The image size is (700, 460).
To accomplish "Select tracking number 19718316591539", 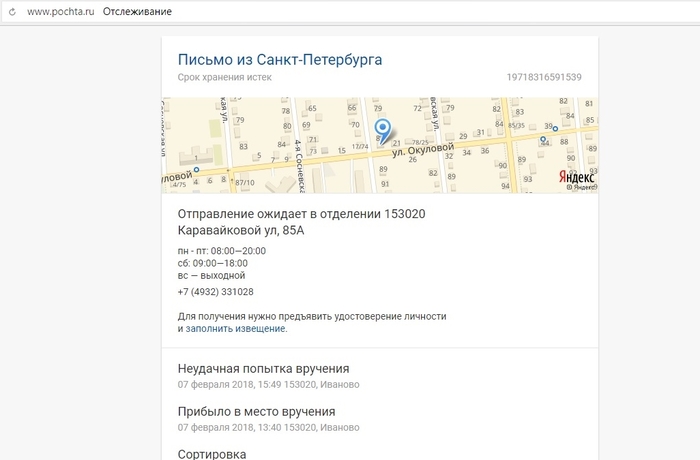I will click(x=544, y=77).
